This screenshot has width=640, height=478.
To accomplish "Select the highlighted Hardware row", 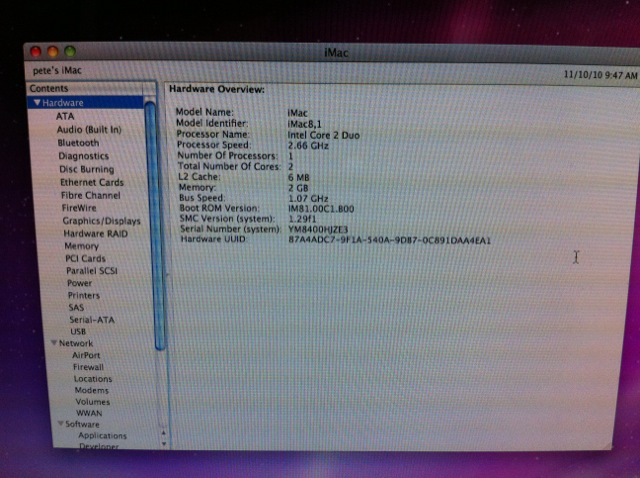I will click(86, 102).
